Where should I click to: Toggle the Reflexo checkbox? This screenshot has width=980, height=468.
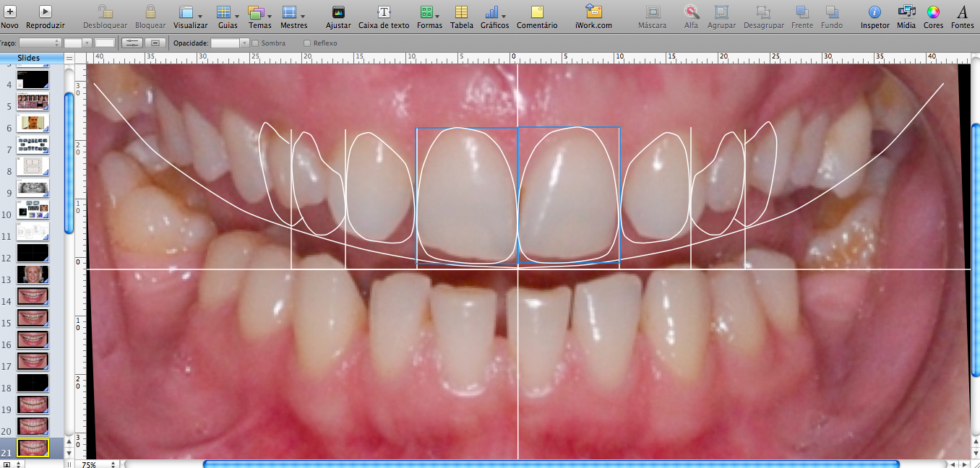(307, 43)
